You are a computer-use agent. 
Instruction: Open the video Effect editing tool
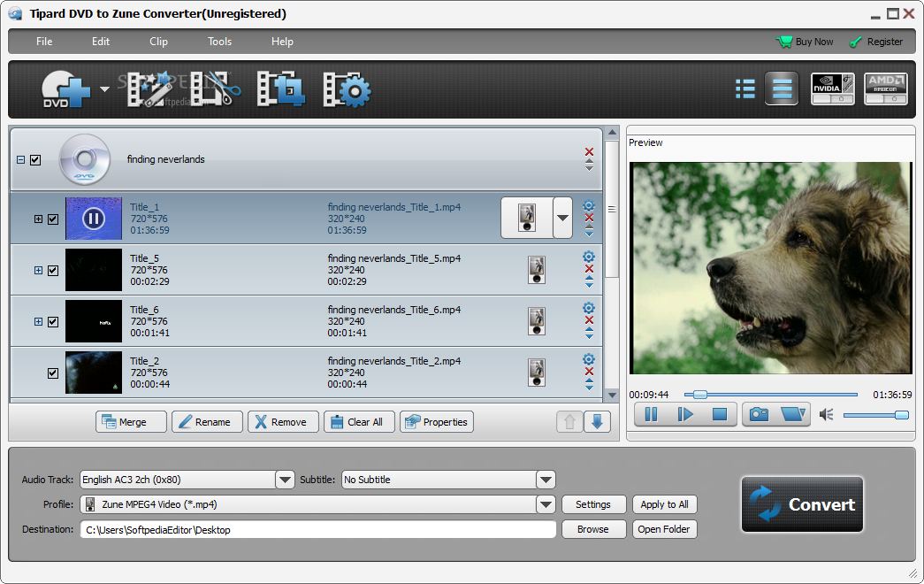pyautogui.click(x=149, y=89)
